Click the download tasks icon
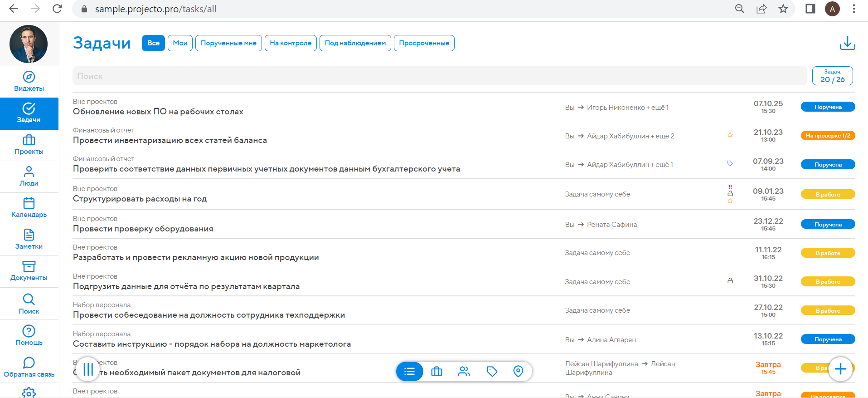 [847, 43]
